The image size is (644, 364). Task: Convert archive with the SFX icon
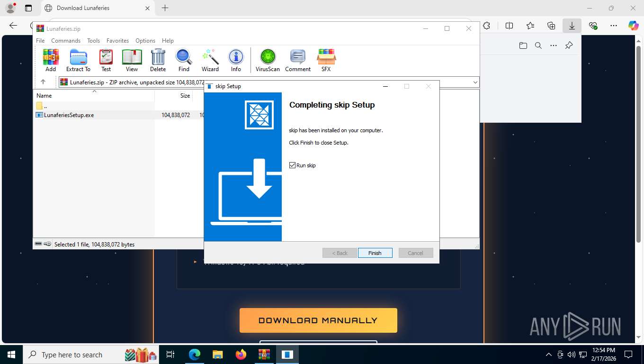(326, 60)
